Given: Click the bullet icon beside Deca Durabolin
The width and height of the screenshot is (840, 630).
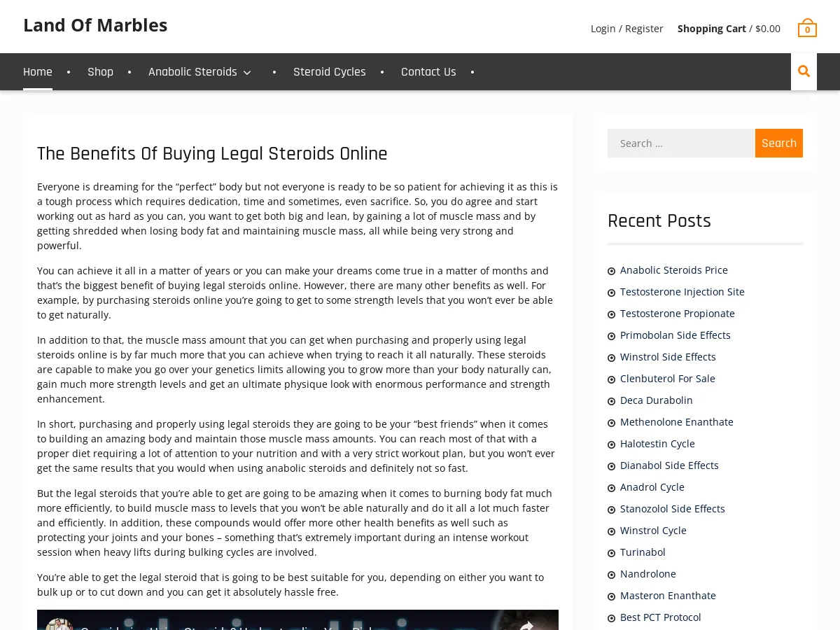Looking at the screenshot, I should [x=610, y=400].
